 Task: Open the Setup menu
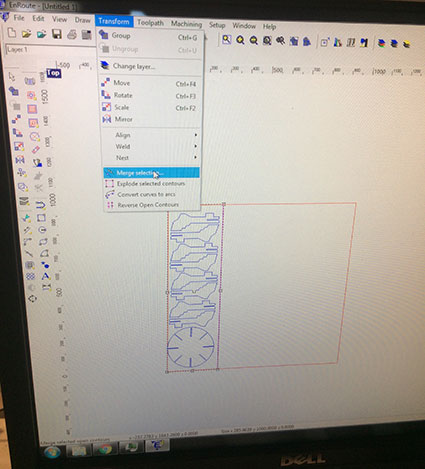(x=217, y=25)
